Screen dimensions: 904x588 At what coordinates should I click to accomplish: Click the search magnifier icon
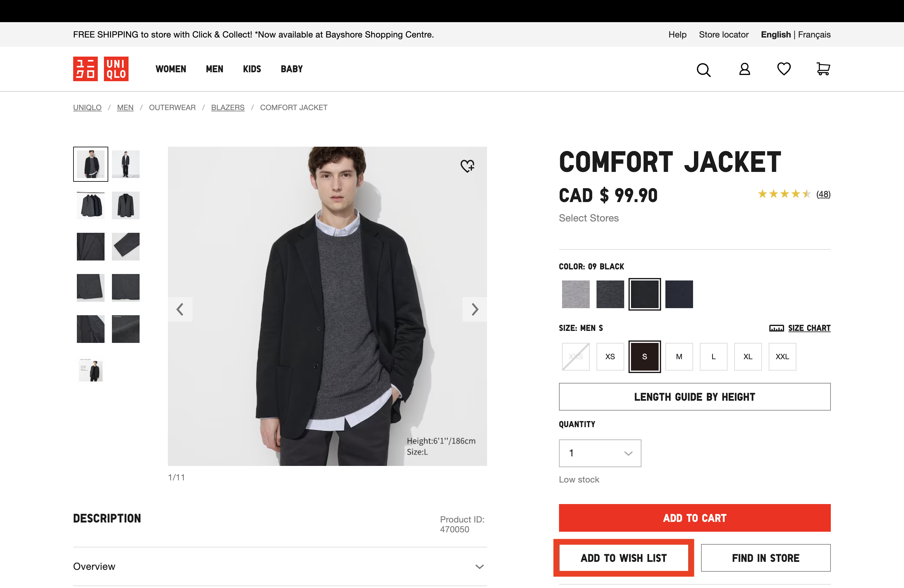coord(703,70)
